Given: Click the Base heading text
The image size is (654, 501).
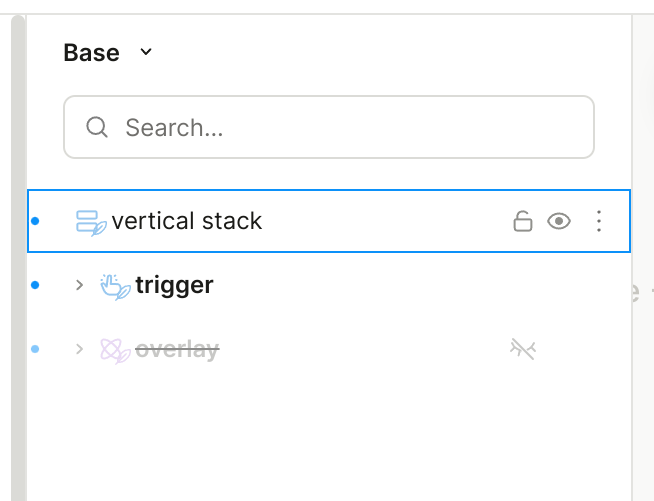Looking at the screenshot, I should pyautogui.click(x=91, y=52).
